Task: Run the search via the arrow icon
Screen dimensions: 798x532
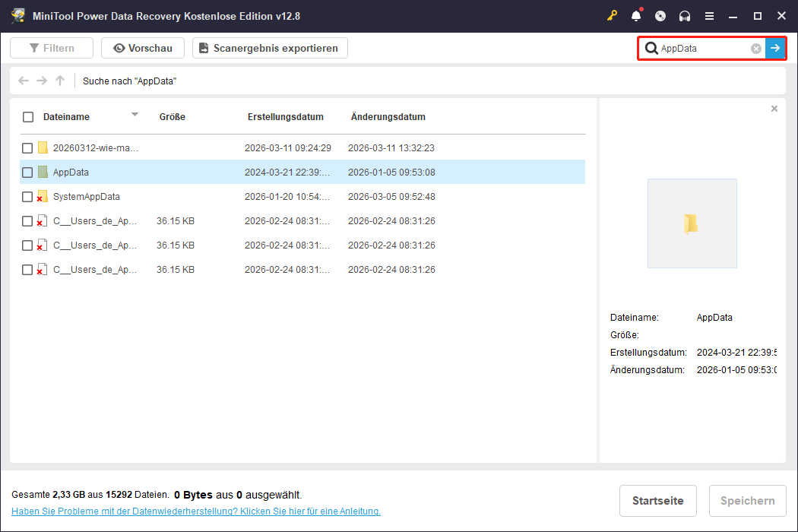Action: point(775,48)
